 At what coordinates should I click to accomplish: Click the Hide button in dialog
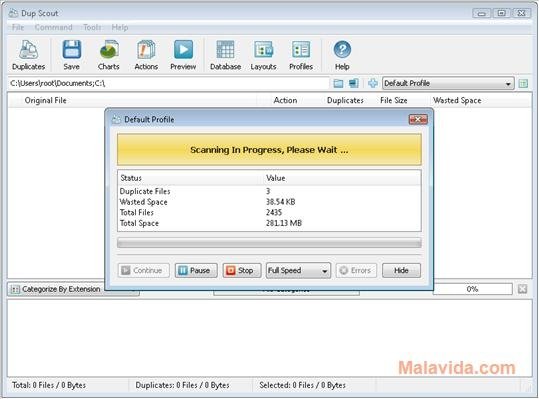[401, 270]
